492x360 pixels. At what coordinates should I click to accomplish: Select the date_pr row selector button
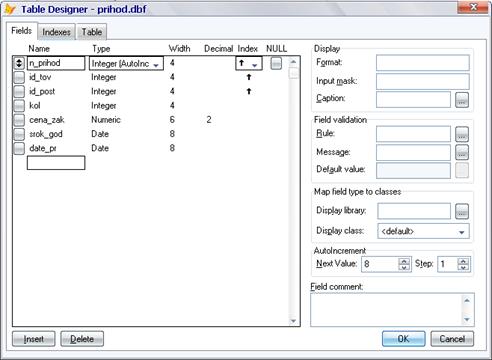19,148
